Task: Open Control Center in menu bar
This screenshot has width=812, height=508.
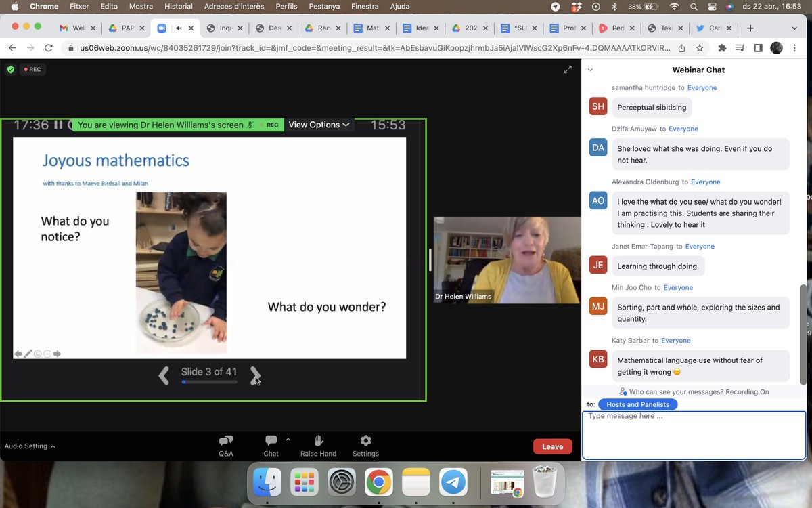Action: pos(712,7)
